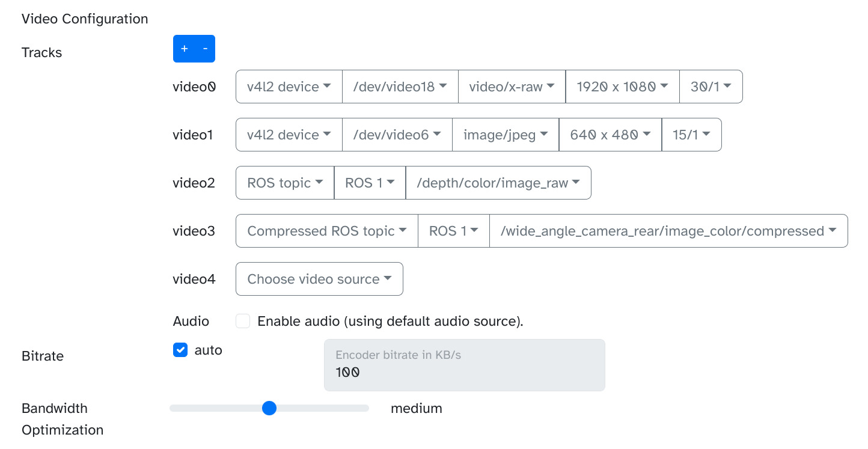
Task: Click the Bandwidth Optimization slider handle
Action: [269, 408]
